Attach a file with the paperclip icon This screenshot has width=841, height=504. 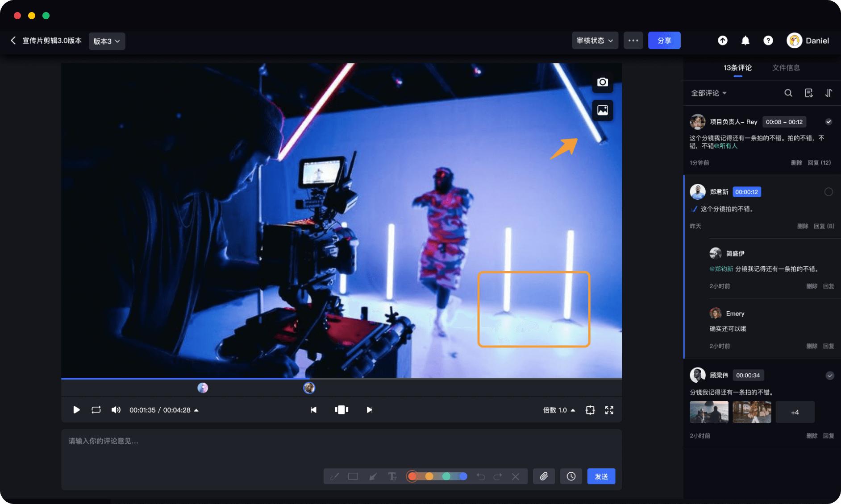pyautogui.click(x=544, y=476)
